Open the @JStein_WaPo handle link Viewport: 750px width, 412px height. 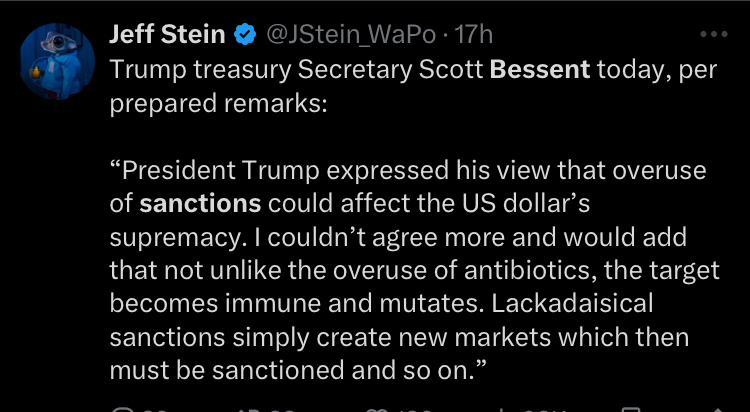352,35
